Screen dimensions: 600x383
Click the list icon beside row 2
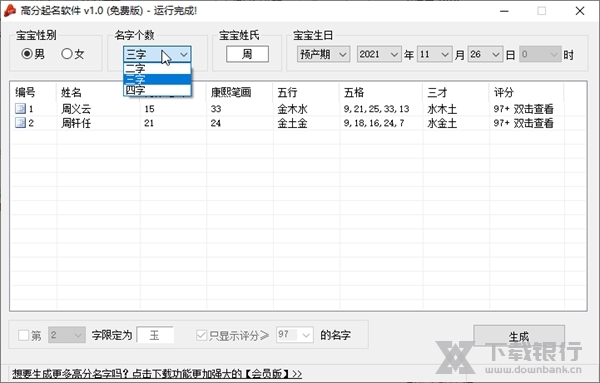20,123
